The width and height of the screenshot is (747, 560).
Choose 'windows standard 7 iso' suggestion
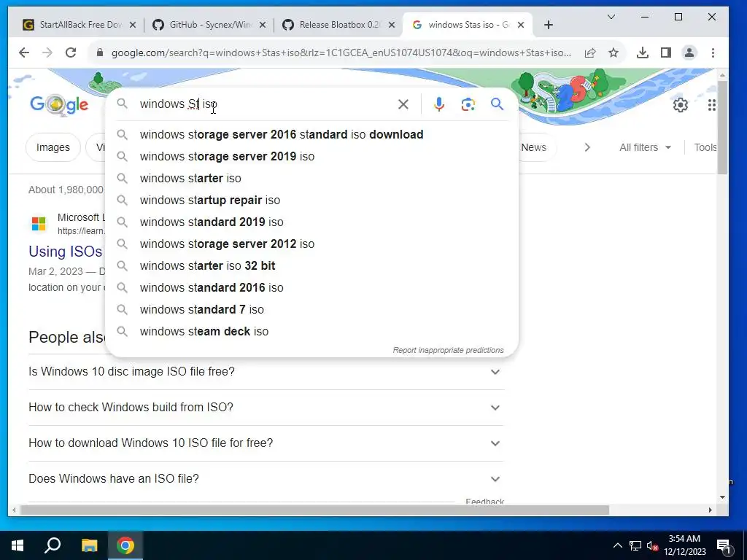pyautogui.click(x=311, y=310)
